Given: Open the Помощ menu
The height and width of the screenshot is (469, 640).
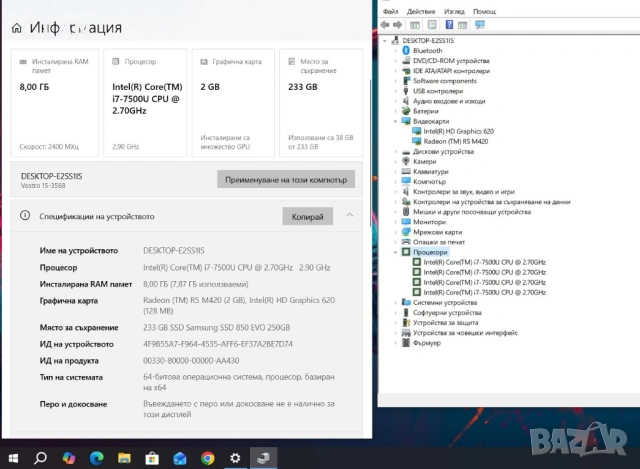Looking at the screenshot, I should point(484,11).
